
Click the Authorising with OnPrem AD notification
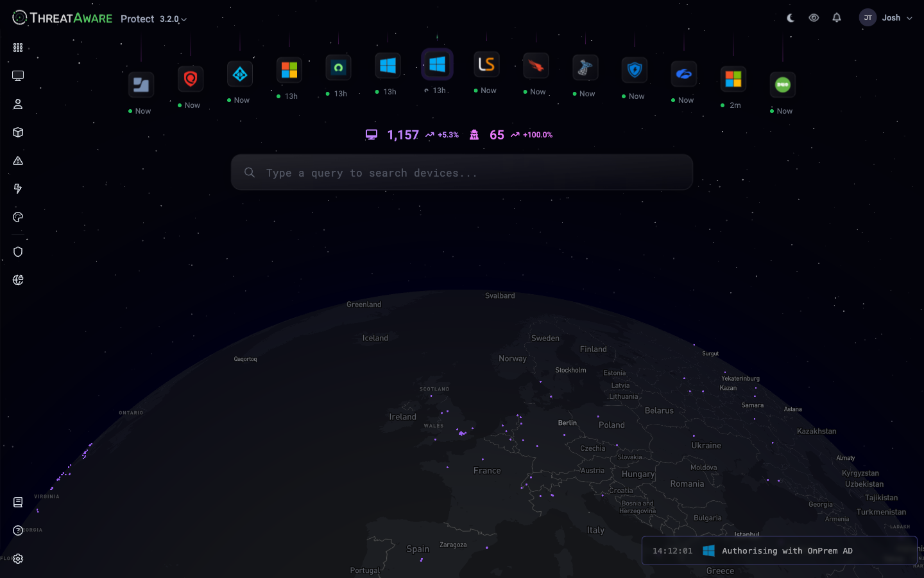pos(780,551)
